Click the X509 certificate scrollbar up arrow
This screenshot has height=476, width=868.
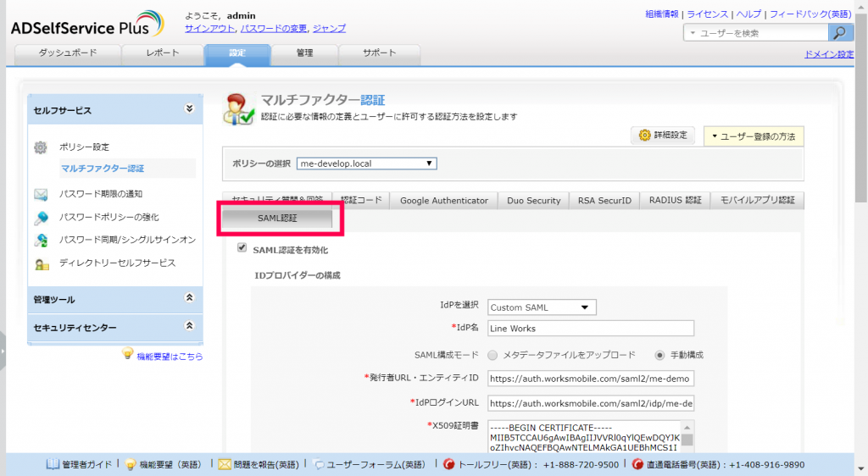[687, 428]
